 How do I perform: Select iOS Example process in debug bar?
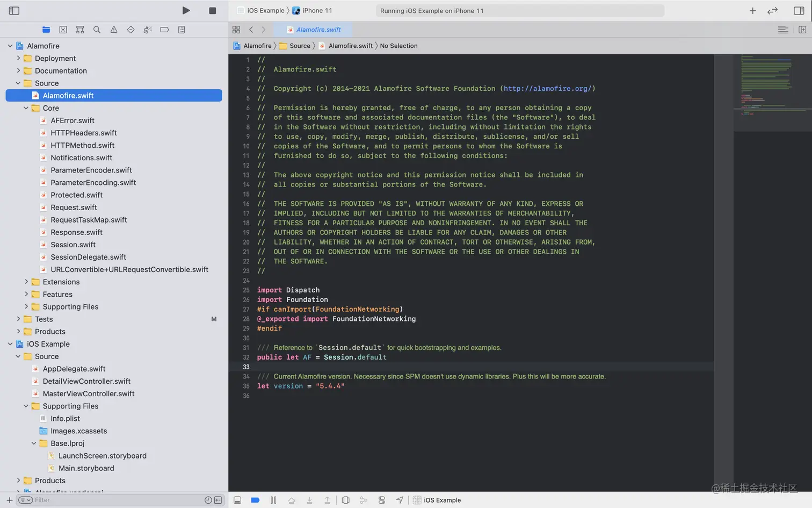(437, 500)
